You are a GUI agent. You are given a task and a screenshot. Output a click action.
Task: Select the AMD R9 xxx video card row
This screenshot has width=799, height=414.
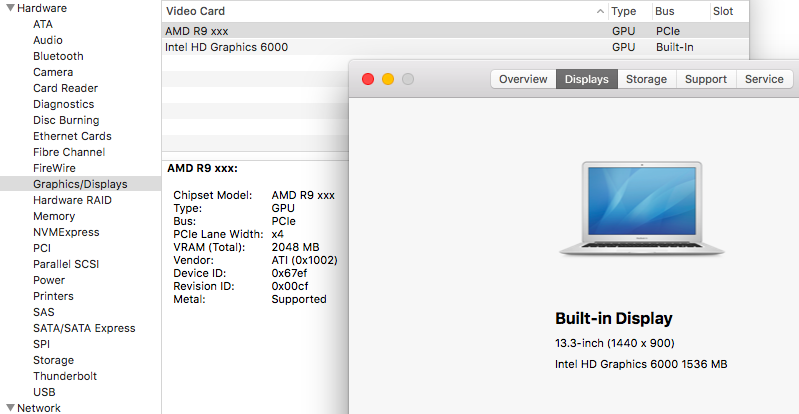coord(456,31)
